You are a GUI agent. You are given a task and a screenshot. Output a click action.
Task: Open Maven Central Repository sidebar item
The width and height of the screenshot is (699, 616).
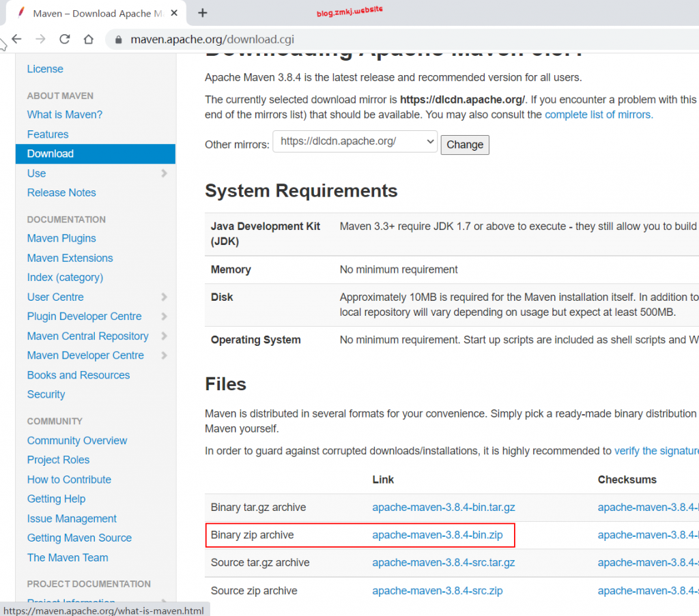point(88,336)
